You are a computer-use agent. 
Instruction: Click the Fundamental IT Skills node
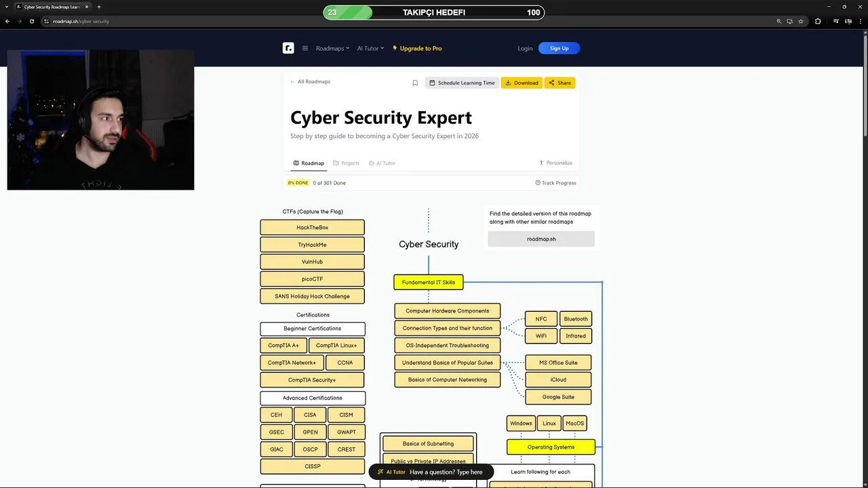(429, 282)
